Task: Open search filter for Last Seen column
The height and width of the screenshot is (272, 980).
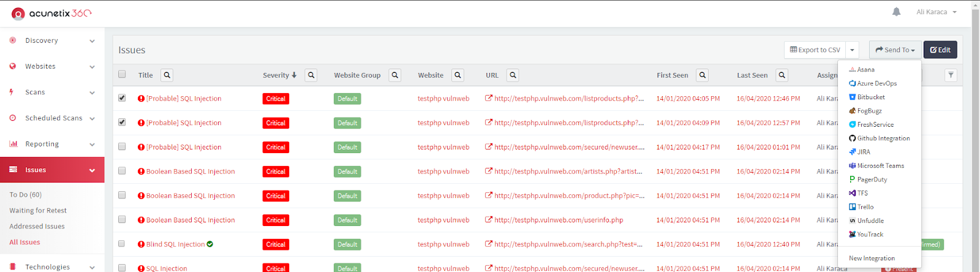Action: click(x=782, y=75)
